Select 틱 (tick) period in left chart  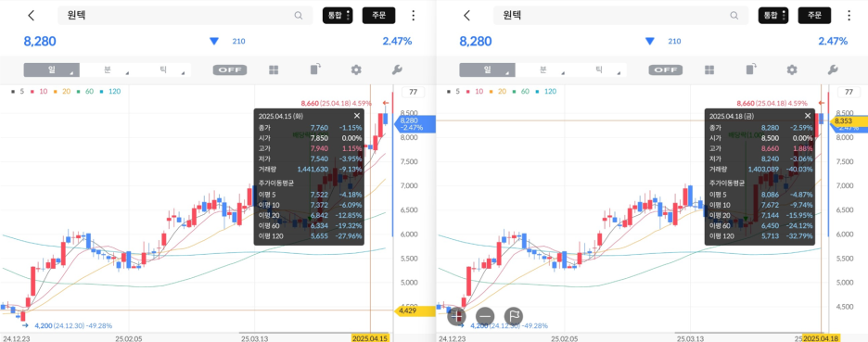click(x=163, y=70)
